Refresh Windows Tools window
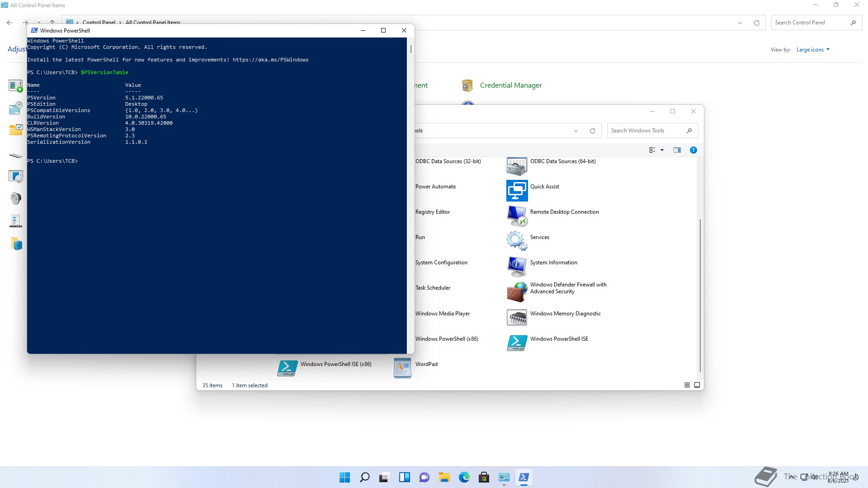 coord(592,131)
